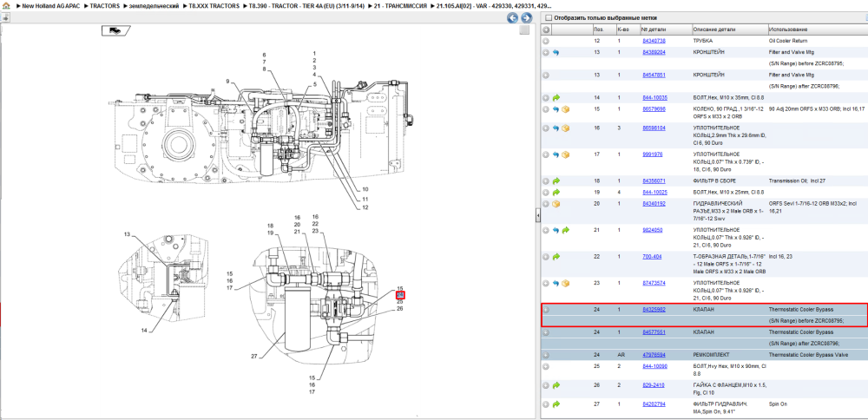Viewport: 868px width, 420px height.
Task: Open breadcrumb '21 - ТРАНСМИССИЯ'
Action: point(399,5)
